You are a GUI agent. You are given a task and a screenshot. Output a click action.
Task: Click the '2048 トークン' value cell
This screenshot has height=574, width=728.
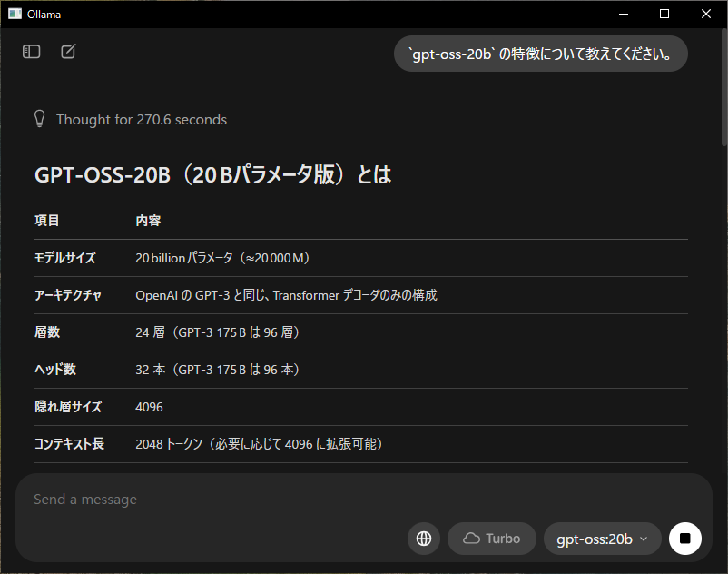[259, 443]
